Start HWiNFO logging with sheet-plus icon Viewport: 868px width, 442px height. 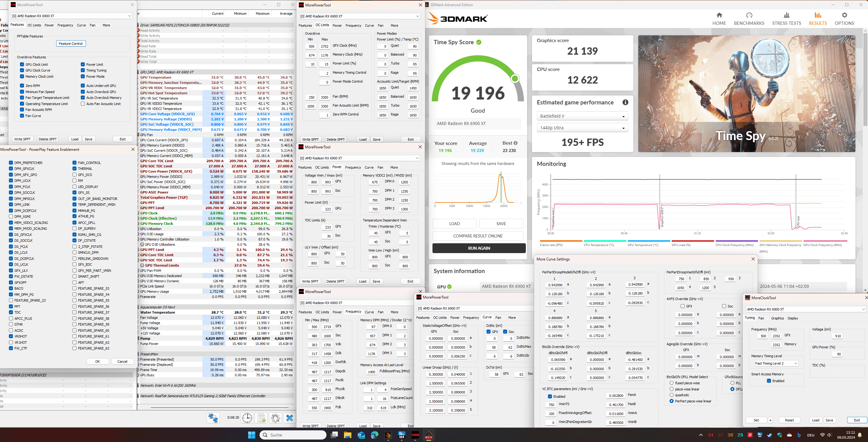tap(261, 418)
